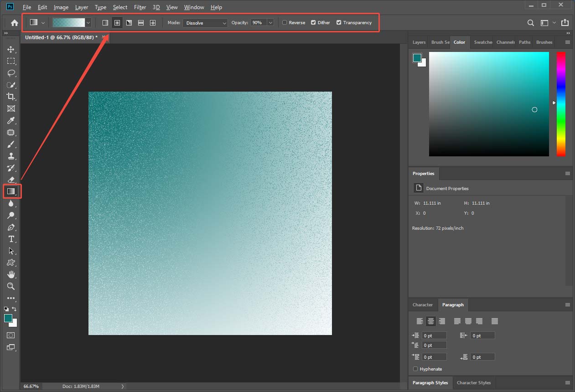Select the Eyedropper tool
Image resolution: width=575 pixels, height=392 pixels.
[x=11, y=120]
